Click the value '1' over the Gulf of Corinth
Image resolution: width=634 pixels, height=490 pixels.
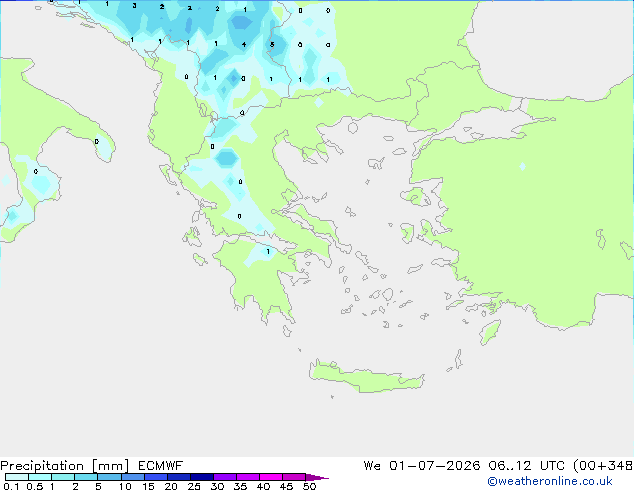[268, 251]
